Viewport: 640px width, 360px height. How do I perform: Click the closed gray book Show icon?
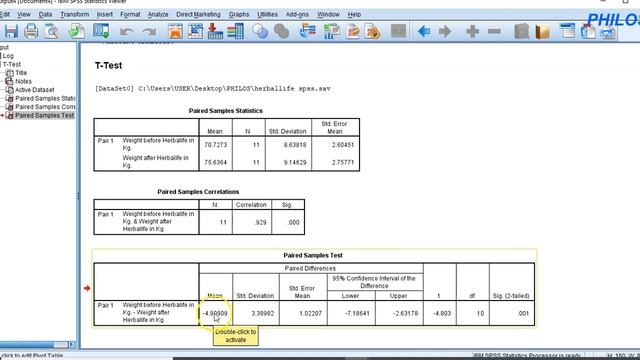(x=522, y=31)
